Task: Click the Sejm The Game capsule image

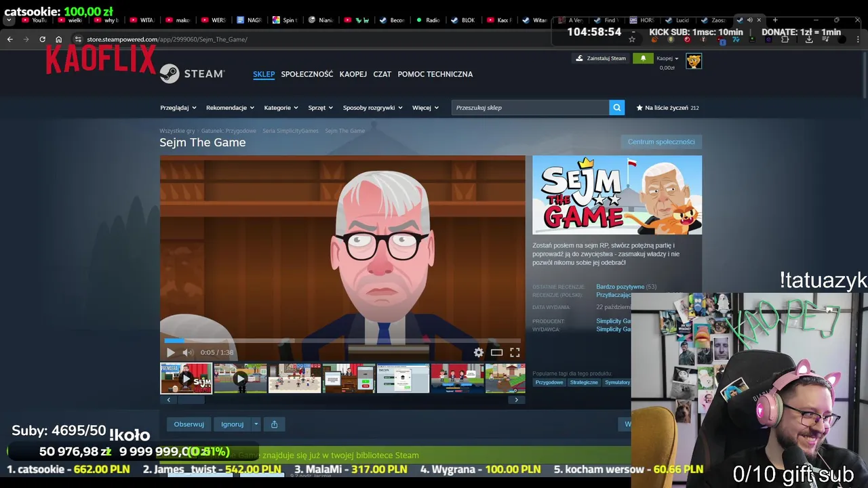Action: coord(617,195)
